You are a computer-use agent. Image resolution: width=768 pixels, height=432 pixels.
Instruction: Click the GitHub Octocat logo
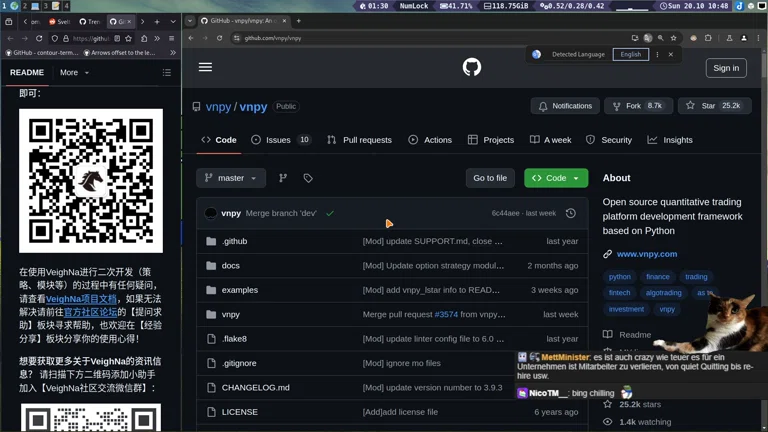point(472,67)
